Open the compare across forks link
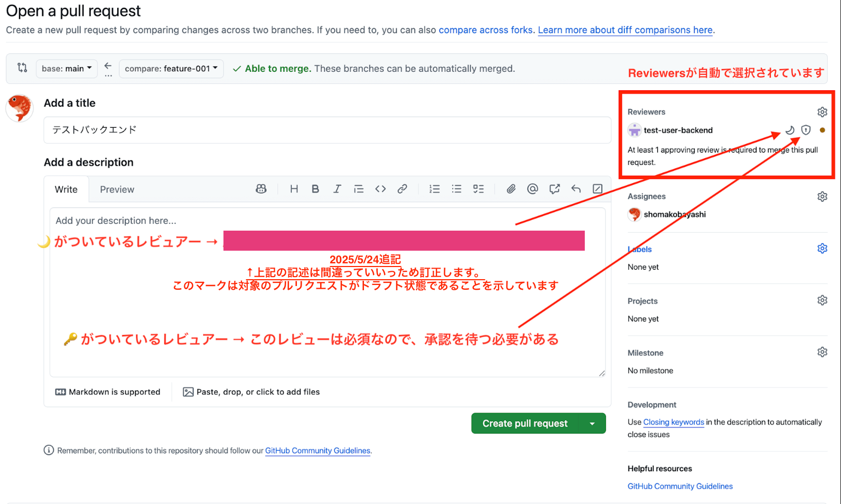Image resolution: width=841 pixels, height=504 pixels. click(x=485, y=30)
